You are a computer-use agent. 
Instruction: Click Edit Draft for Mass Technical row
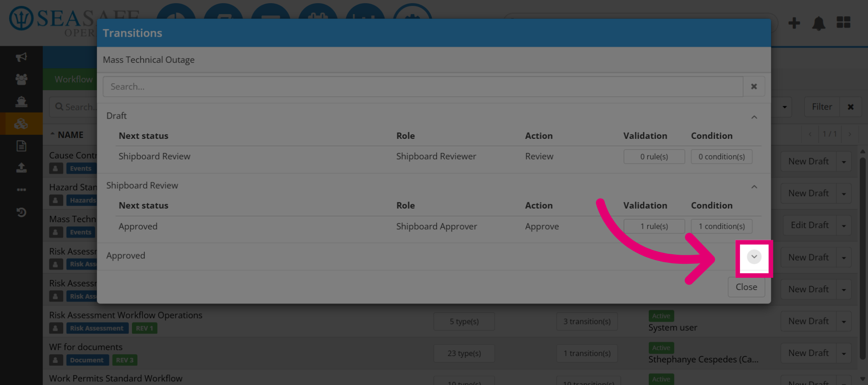click(x=809, y=225)
